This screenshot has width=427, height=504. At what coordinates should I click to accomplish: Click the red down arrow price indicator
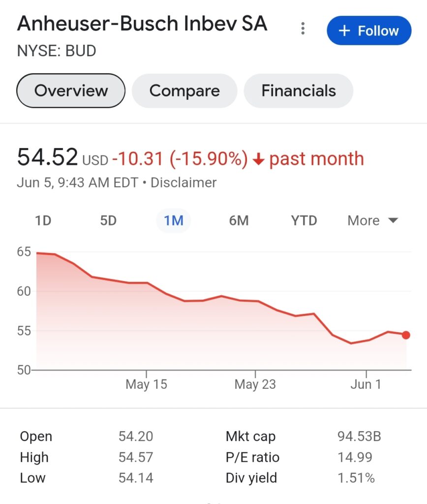coord(258,159)
